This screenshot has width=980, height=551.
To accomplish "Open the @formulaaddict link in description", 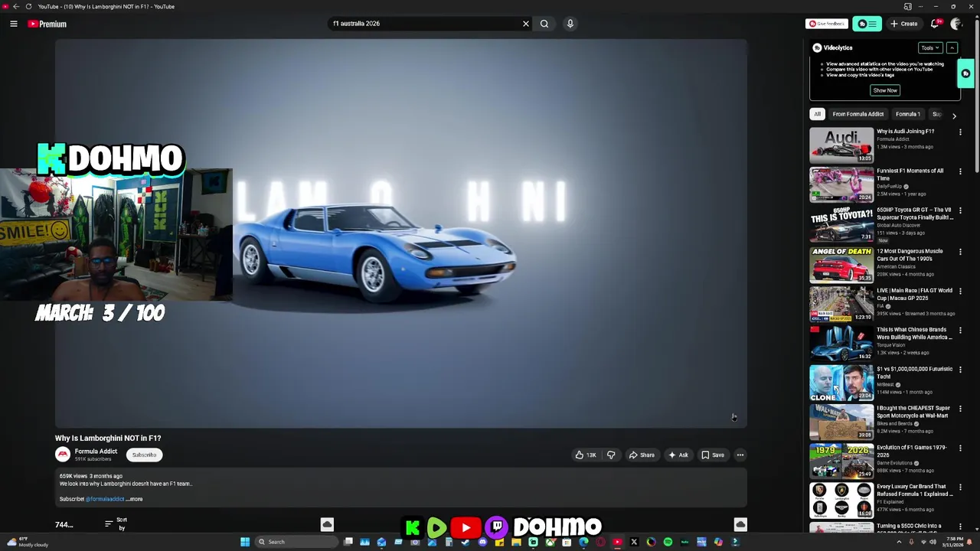I will coord(105,499).
